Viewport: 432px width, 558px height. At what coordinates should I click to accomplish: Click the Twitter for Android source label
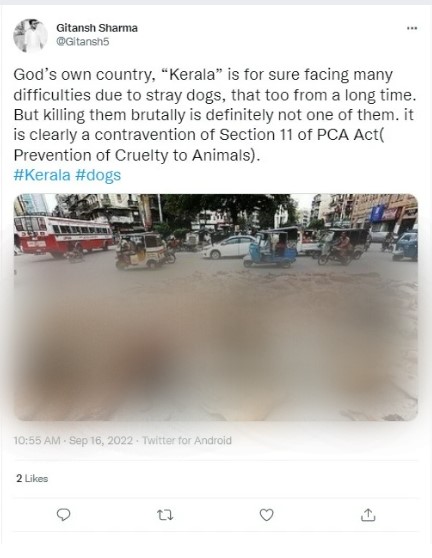click(x=187, y=441)
